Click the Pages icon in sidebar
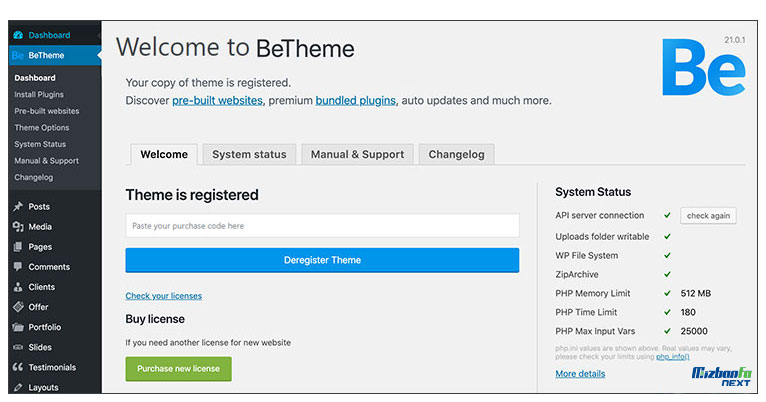 18,247
